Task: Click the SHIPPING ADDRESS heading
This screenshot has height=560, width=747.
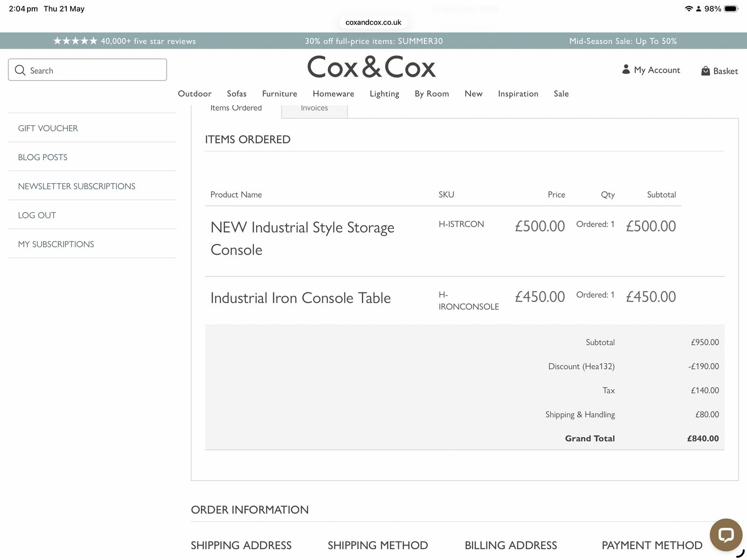Action: [241, 545]
